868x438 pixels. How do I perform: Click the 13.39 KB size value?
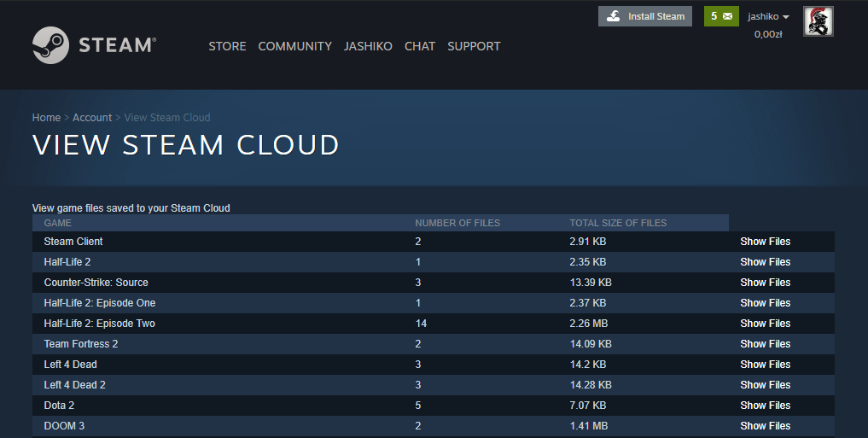[590, 283]
